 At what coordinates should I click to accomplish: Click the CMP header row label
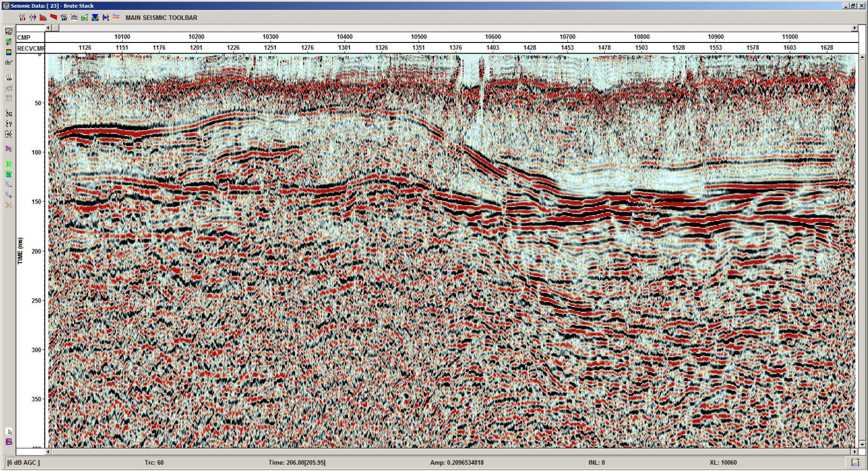(x=24, y=37)
